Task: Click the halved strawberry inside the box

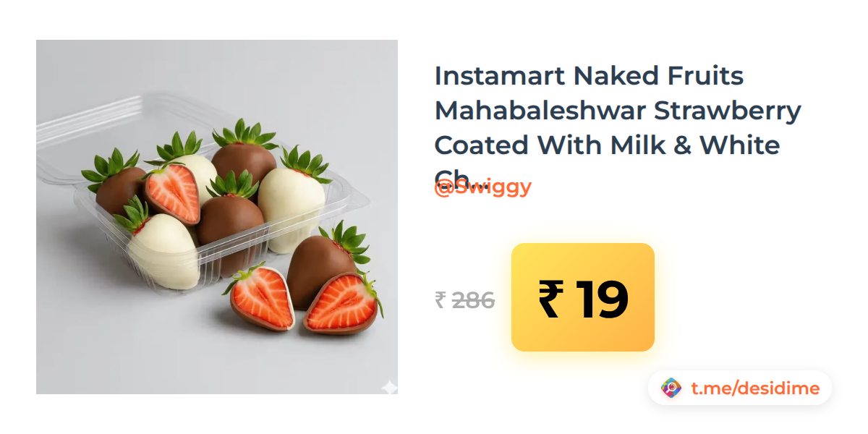Action: click(172, 193)
